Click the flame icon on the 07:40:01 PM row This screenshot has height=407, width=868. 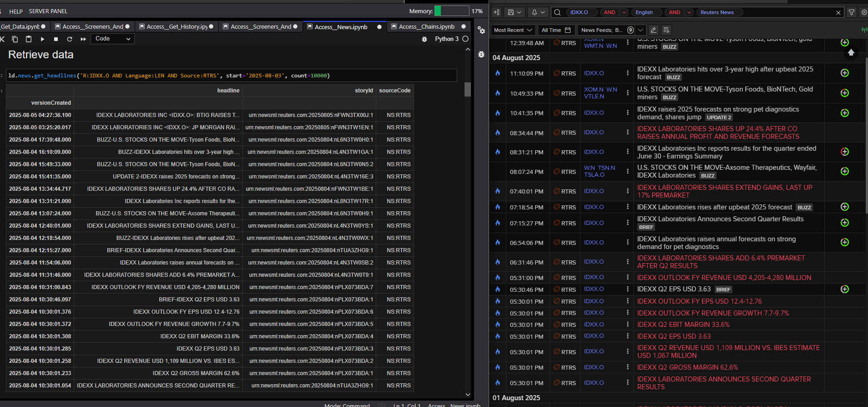coord(498,191)
